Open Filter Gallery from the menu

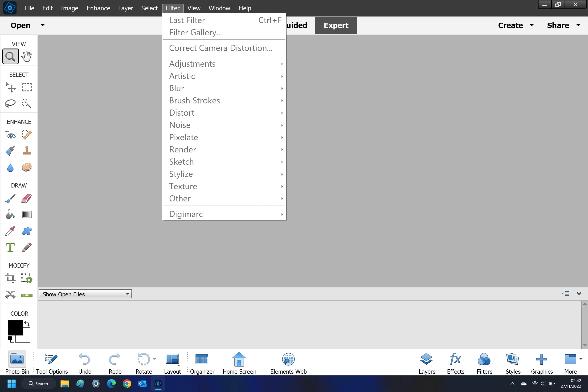(x=196, y=33)
